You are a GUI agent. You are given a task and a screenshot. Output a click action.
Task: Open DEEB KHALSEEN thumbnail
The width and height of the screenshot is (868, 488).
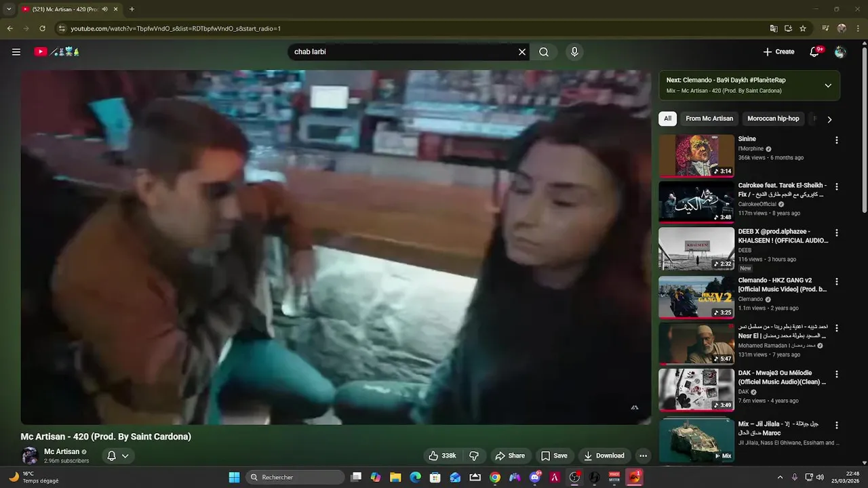[696, 248]
